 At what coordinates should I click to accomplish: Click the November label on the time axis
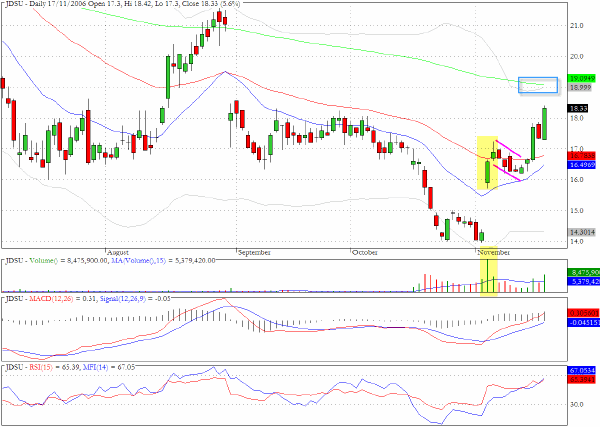tap(494, 253)
